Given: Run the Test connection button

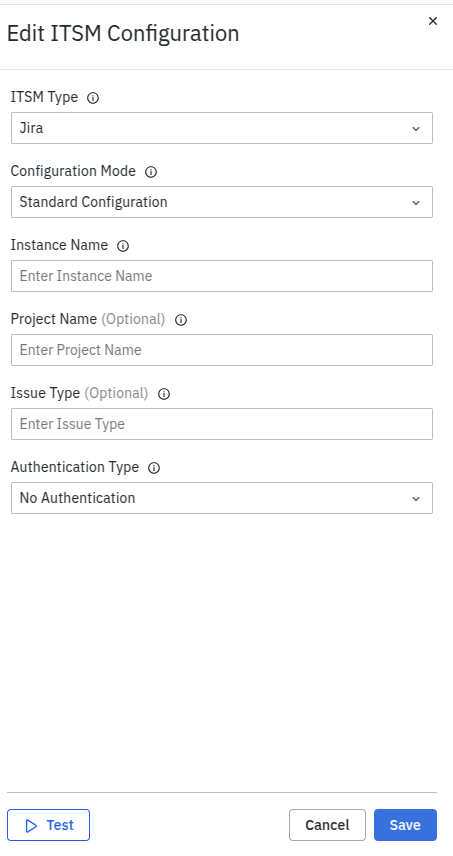Looking at the screenshot, I should pyautogui.click(x=49, y=825).
